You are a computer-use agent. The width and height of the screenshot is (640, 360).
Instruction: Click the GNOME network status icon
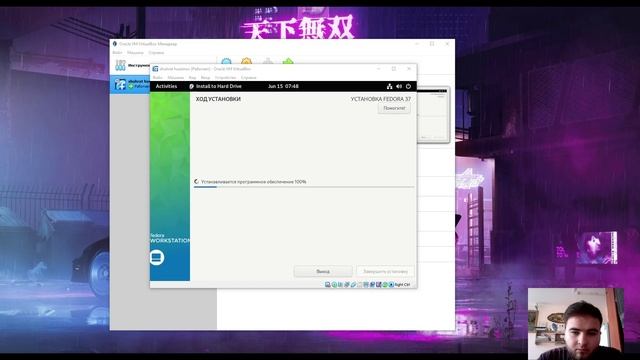coord(389,86)
